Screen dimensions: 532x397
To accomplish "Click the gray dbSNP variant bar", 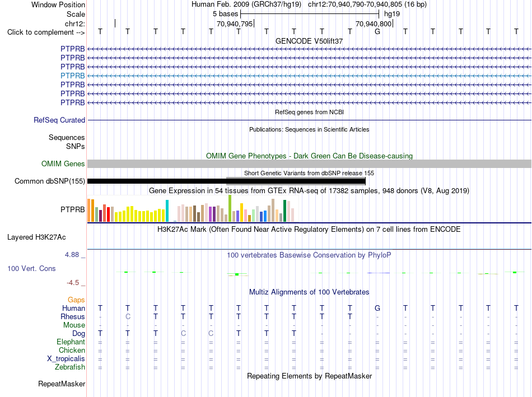I will coord(296,181).
